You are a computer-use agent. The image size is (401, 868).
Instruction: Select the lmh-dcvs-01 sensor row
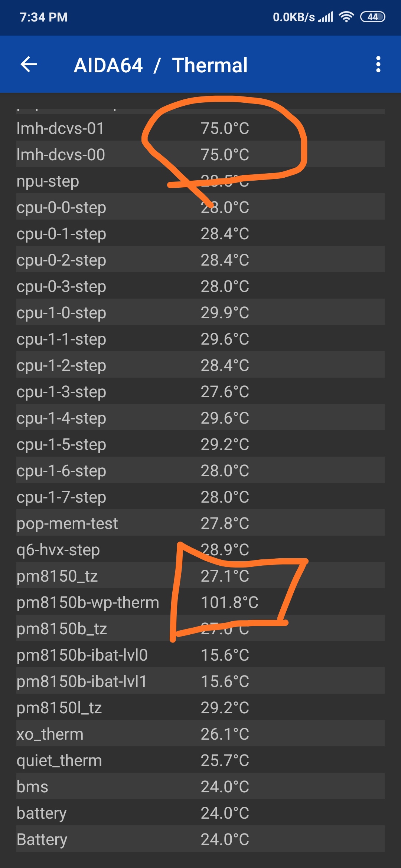200,128
